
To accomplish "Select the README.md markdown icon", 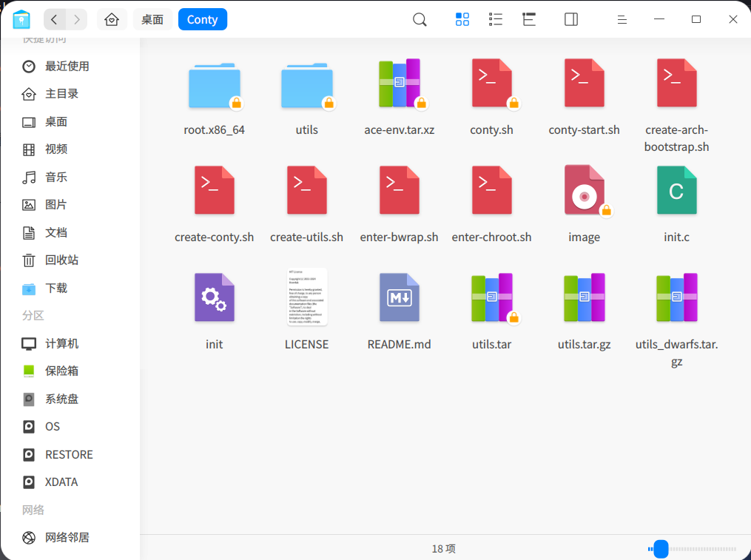I will coord(400,297).
